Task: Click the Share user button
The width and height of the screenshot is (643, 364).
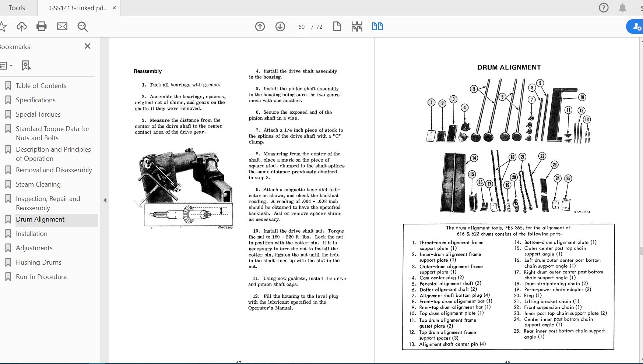Action: (635, 26)
